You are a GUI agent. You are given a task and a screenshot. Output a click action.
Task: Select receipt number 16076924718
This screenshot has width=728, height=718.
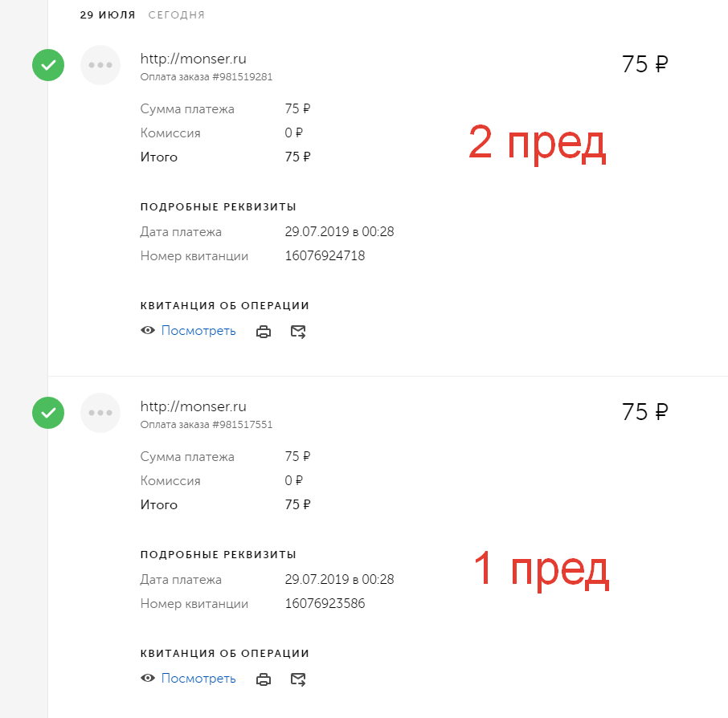(x=325, y=256)
